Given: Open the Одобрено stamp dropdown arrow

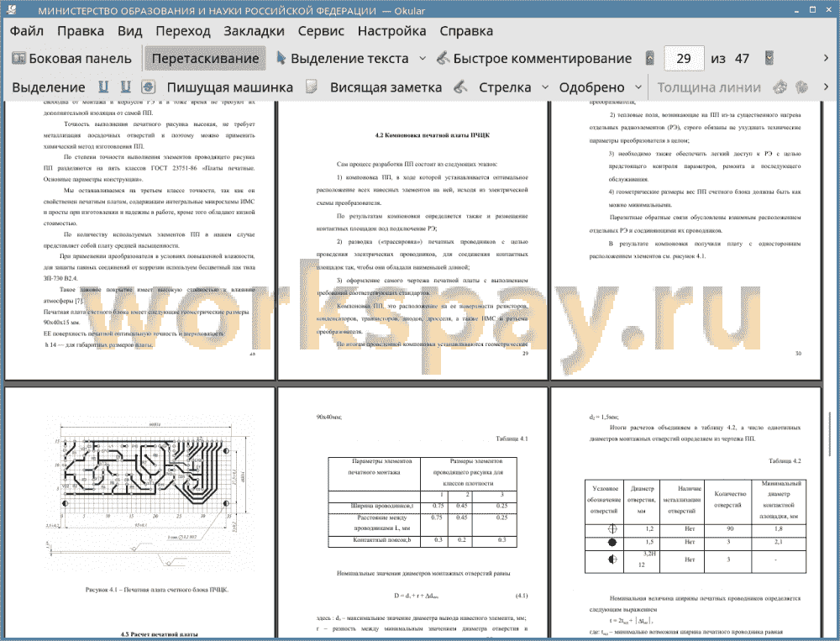Looking at the screenshot, I should point(638,87).
